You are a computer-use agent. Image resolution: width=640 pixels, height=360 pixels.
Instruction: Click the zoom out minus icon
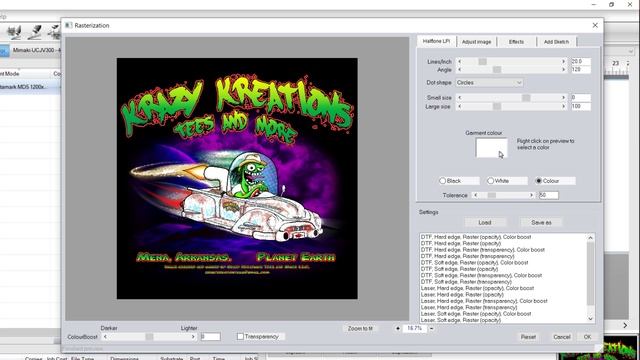tap(431, 328)
